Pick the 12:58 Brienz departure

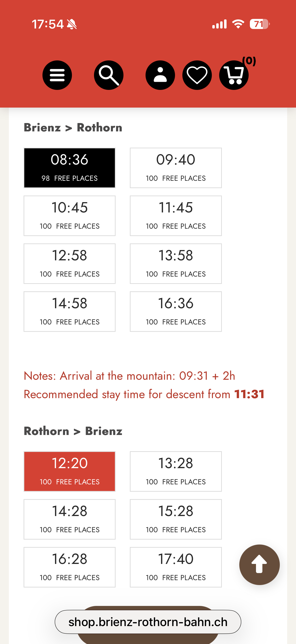(x=69, y=264)
